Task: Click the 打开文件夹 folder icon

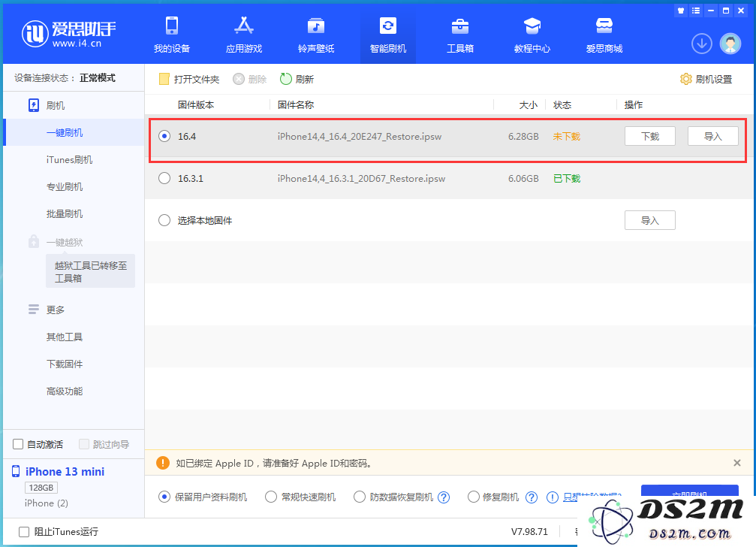Action: 164,79
